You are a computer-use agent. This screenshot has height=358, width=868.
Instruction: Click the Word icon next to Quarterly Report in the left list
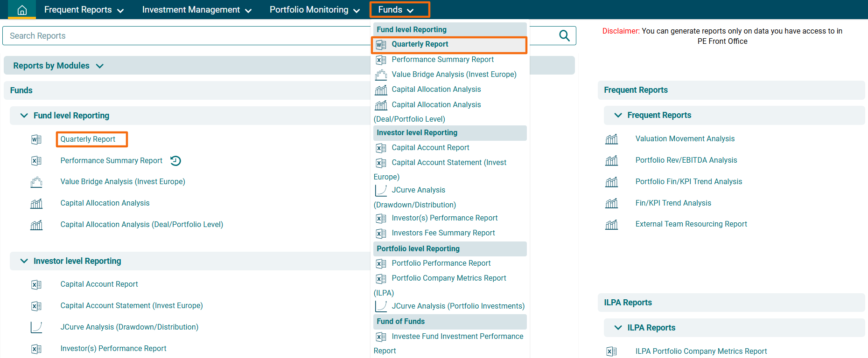pos(36,139)
